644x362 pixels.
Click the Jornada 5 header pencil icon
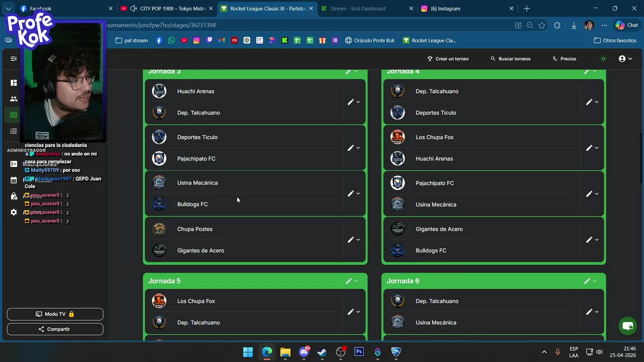click(x=348, y=281)
